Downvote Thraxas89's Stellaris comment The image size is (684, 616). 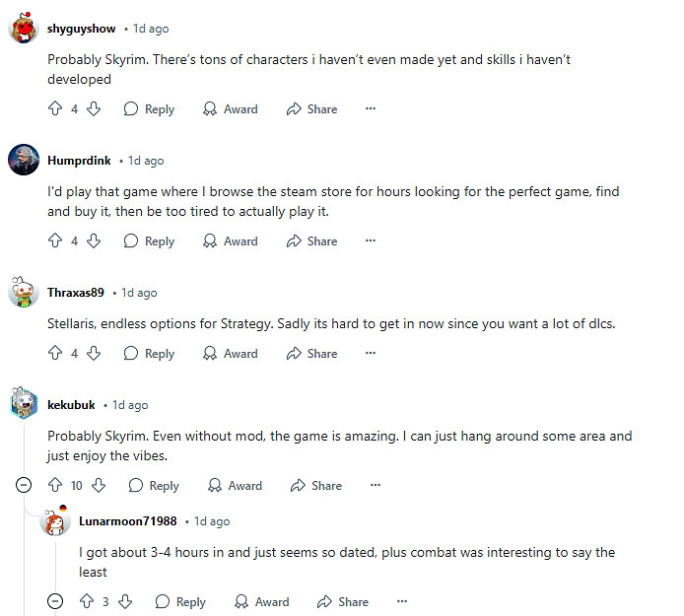coord(94,353)
